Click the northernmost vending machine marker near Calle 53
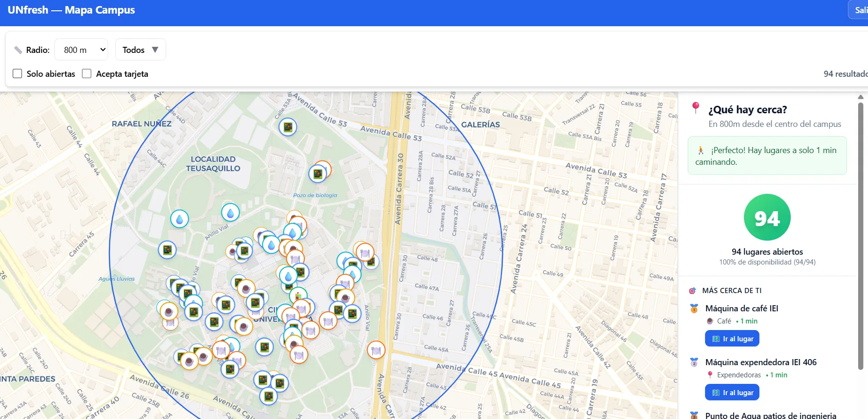 (x=288, y=127)
